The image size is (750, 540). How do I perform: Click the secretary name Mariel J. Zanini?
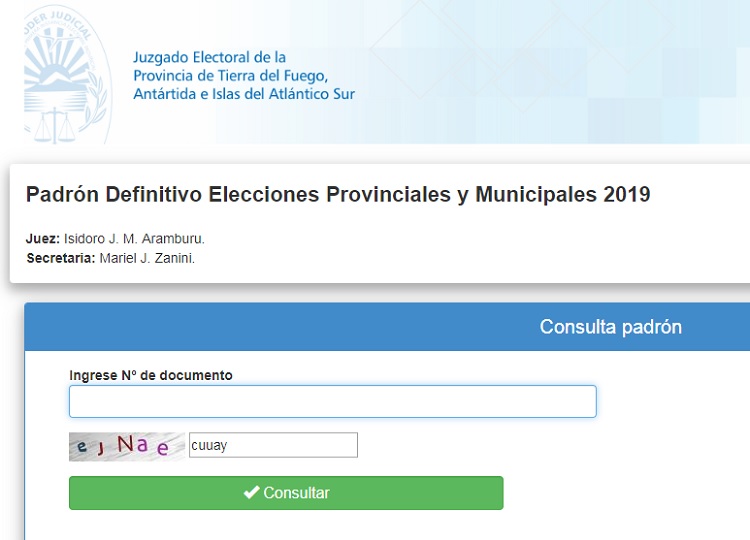[147, 258]
